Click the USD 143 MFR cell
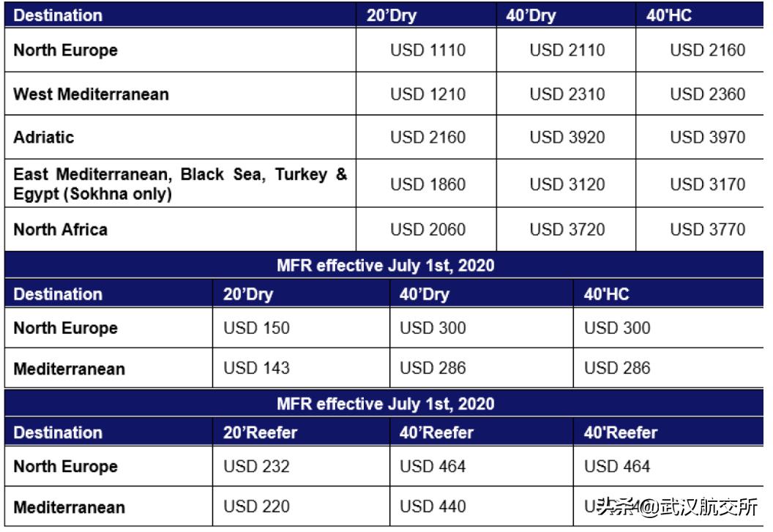This screenshot has width=773, height=532. [x=256, y=368]
